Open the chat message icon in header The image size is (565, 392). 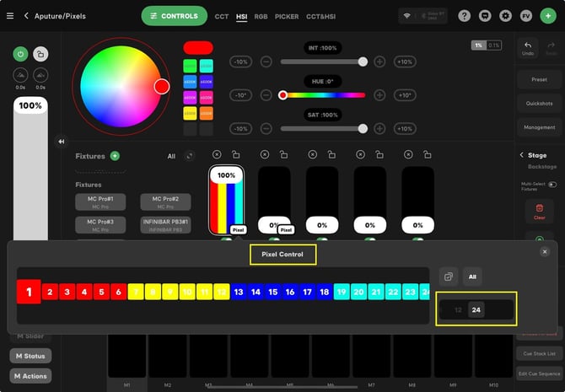(x=485, y=16)
